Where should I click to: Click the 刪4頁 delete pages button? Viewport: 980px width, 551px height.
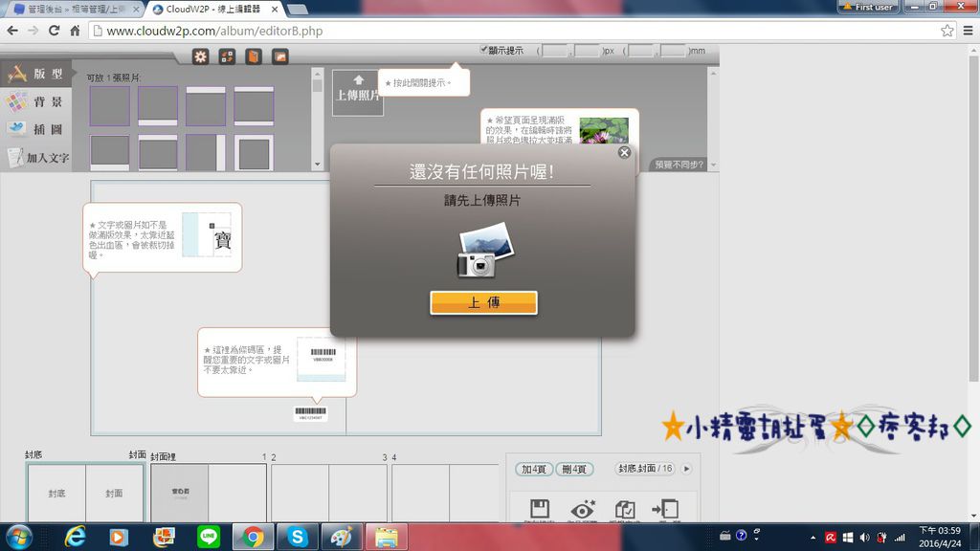574,469
